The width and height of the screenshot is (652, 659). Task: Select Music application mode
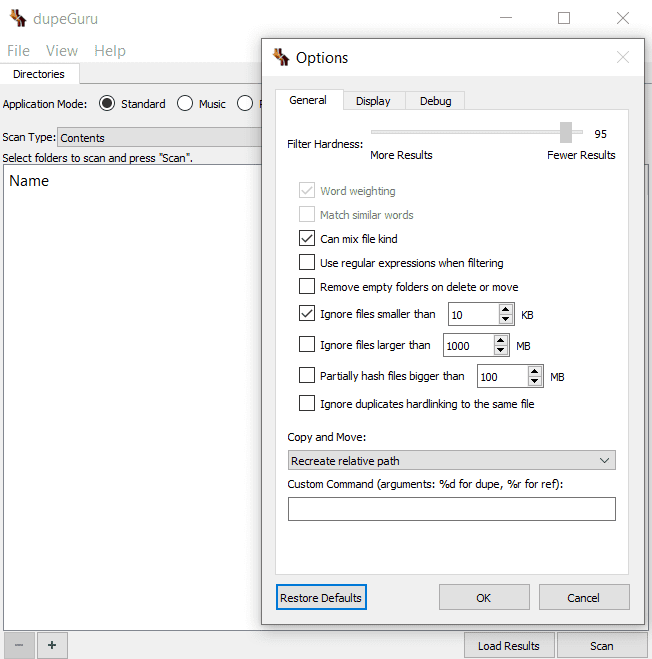[185, 103]
